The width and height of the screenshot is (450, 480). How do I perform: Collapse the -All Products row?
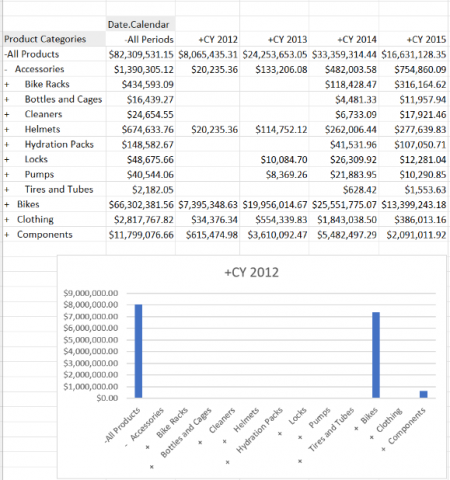(x=6, y=54)
